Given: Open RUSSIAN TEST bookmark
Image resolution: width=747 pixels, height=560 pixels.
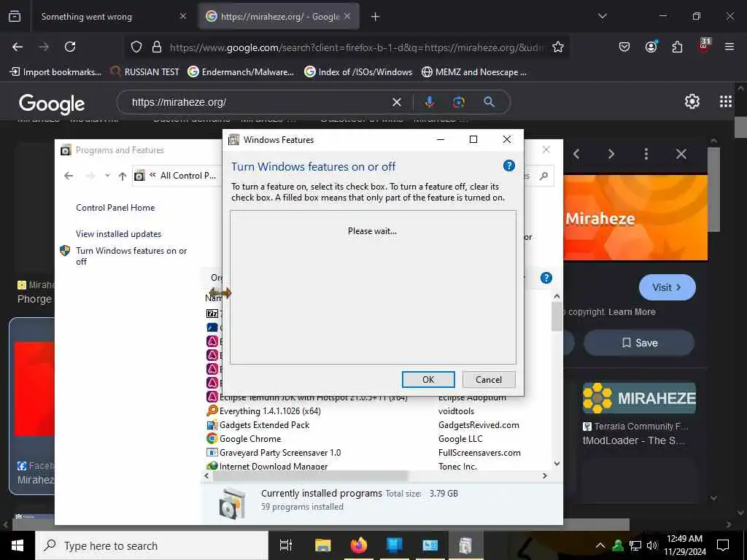Looking at the screenshot, I should [145, 72].
